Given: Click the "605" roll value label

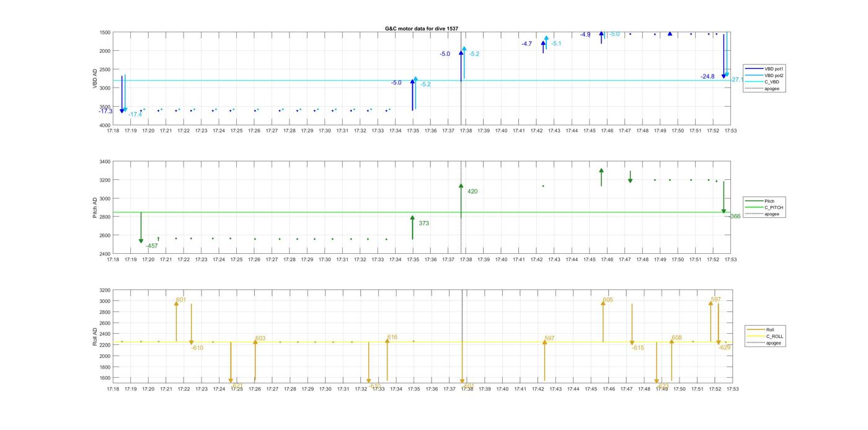Looking at the screenshot, I should 608,300.
